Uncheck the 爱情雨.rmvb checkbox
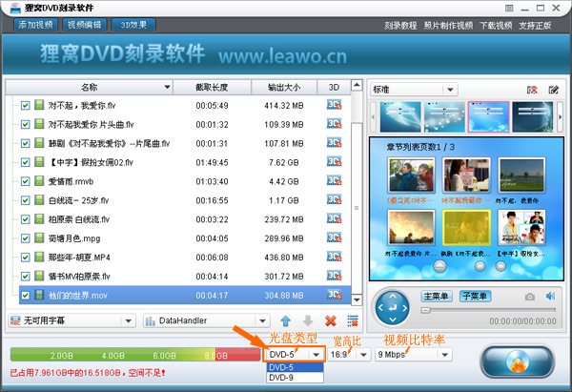The height and width of the screenshot is (392, 572). pyautogui.click(x=25, y=181)
